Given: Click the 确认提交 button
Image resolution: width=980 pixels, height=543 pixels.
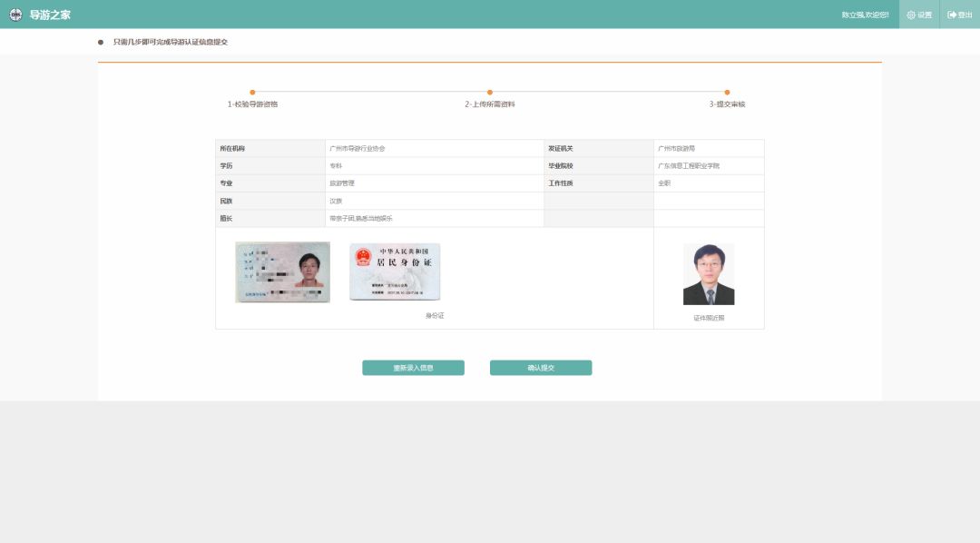Looking at the screenshot, I should (541, 367).
